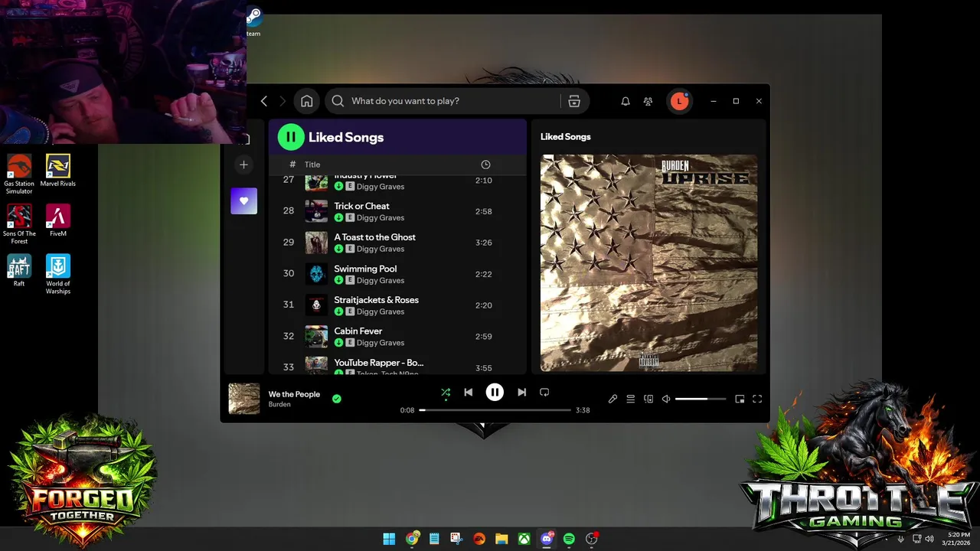Adjust the volume slider
This screenshot has width=980, height=551.
pos(701,399)
